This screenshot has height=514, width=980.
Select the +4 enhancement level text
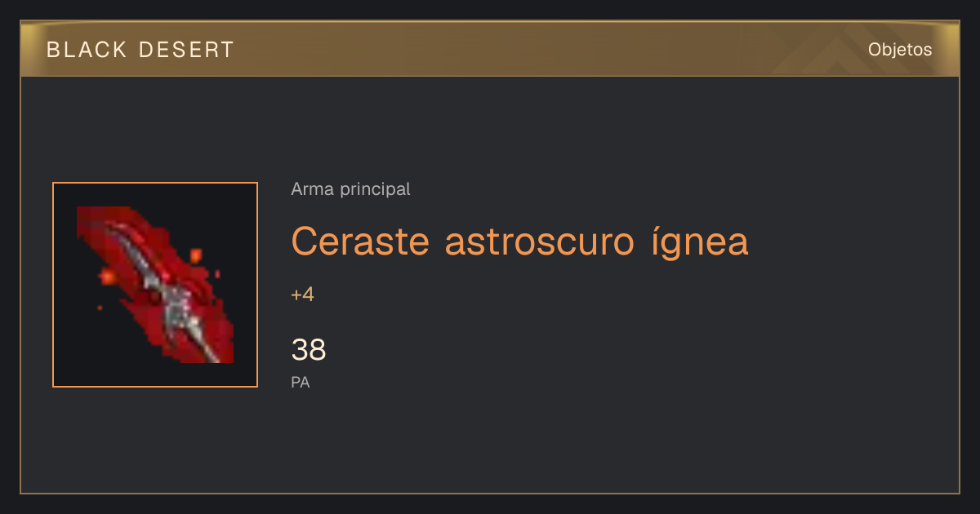tap(302, 295)
